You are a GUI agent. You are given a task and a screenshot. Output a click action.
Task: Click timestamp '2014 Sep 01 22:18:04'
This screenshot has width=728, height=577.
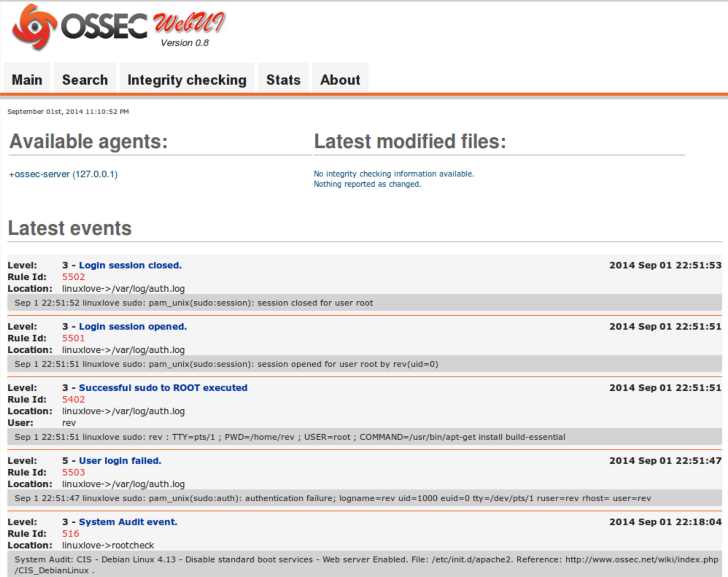666,522
